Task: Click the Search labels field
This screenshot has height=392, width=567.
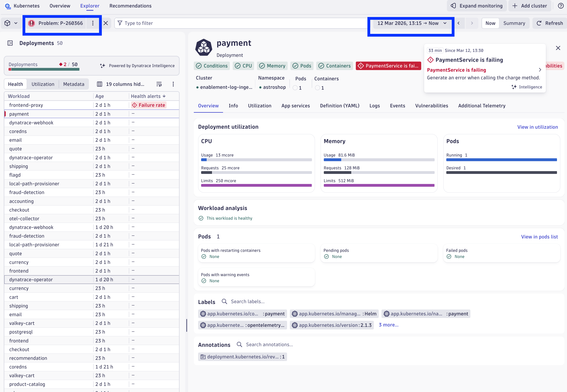Action: (x=248, y=302)
